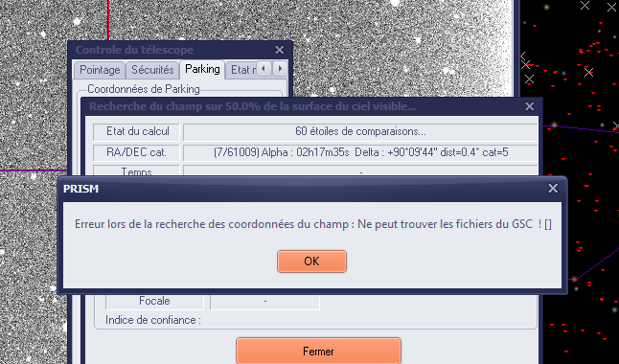Close the Recherche du champ window

(x=529, y=106)
